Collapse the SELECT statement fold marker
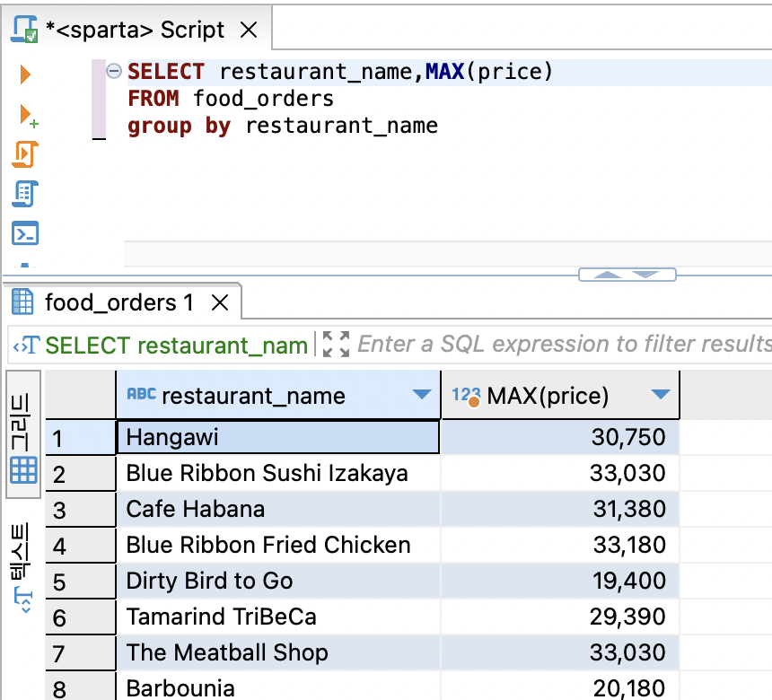This screenshot has width=772, height=700. click(x=114, y=71)
